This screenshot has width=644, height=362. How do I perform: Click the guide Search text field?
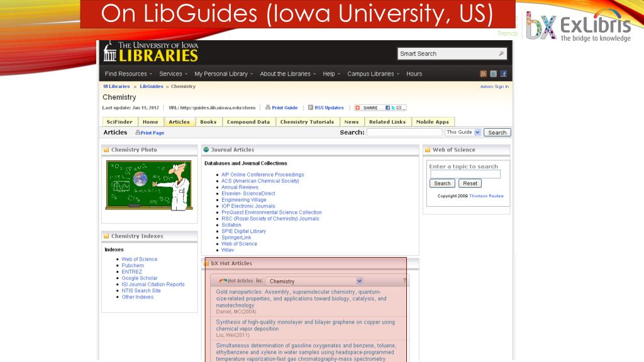coord(404,132)
